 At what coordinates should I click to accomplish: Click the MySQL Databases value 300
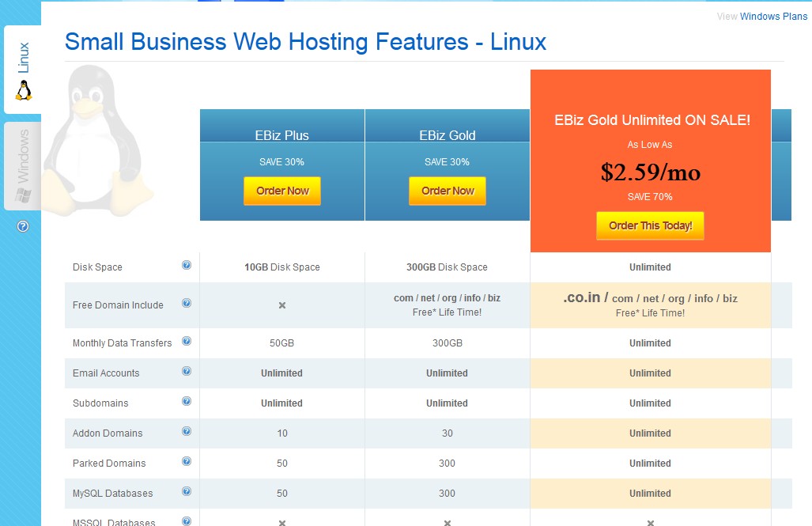click(x=447, y=494)
